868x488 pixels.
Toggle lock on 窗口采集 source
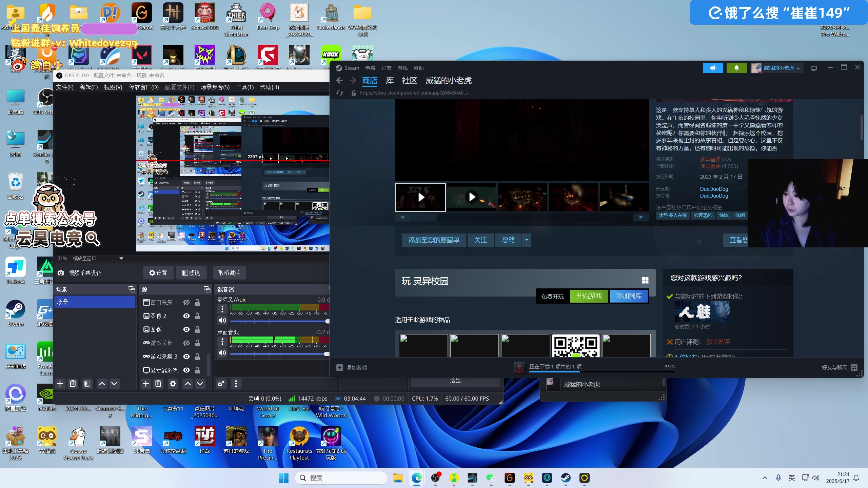pos(197,302)
